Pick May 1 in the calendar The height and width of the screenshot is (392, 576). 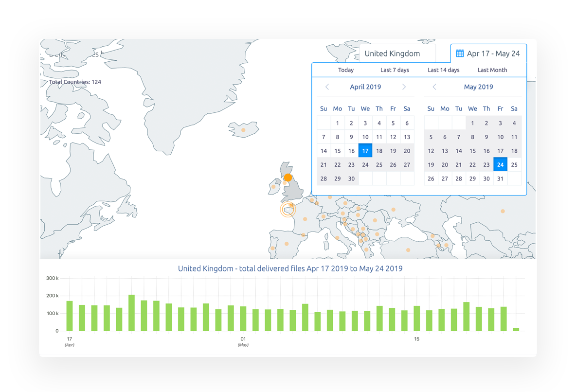(472, 123)
